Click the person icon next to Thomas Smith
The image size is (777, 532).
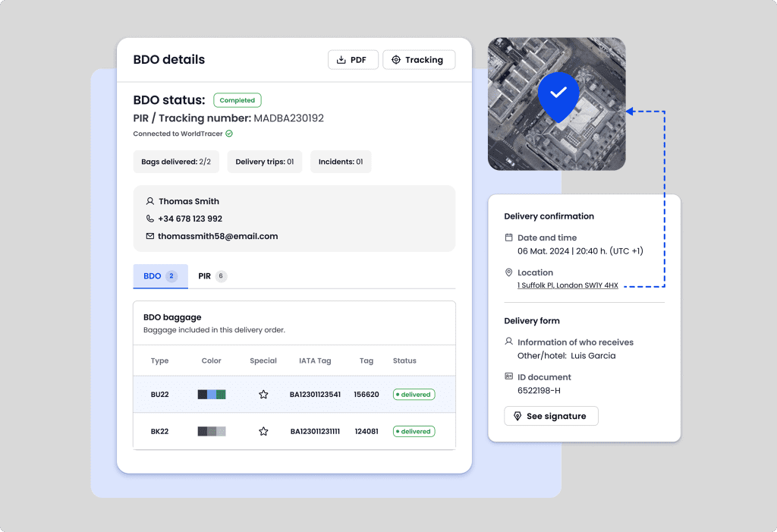tap(149, 201)
